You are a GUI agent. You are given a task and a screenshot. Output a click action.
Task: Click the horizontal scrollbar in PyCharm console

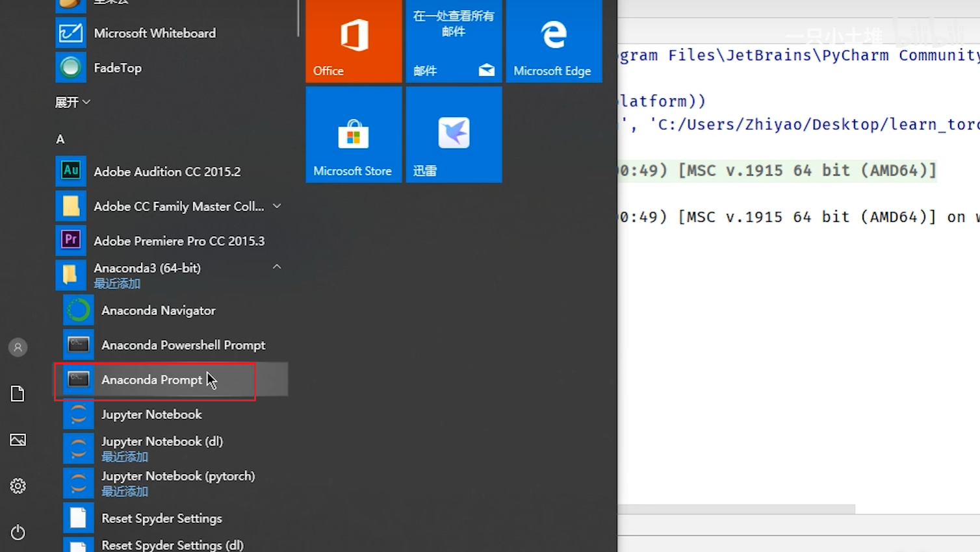[x=736, y=508]
